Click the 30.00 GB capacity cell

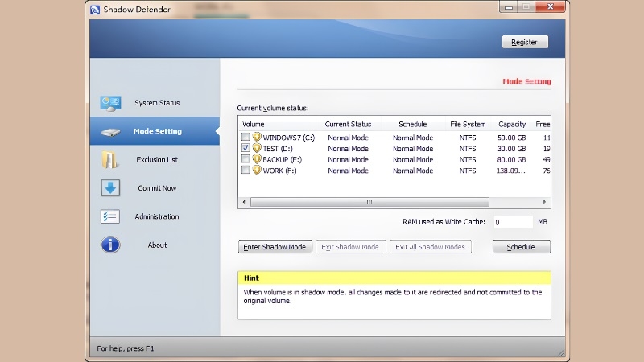pos(511,149)
